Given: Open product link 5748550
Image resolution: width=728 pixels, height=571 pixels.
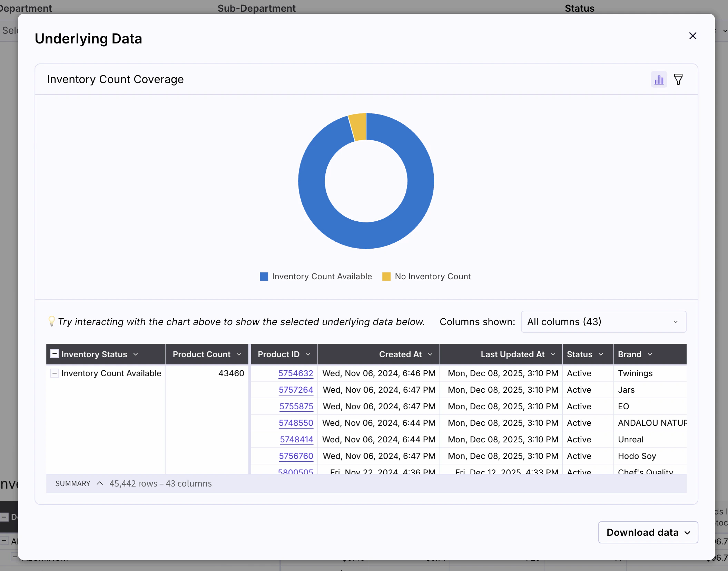Looking at the screenshot, I should (296, 423).
